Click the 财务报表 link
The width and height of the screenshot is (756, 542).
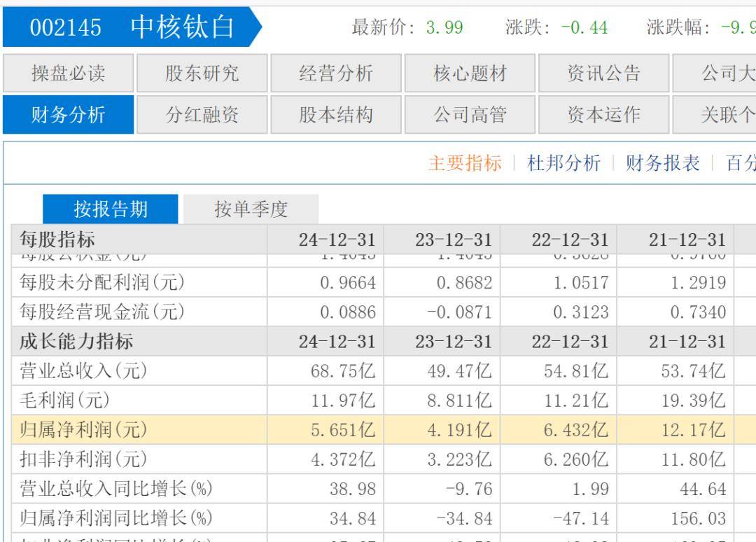[x=662, y=163]
